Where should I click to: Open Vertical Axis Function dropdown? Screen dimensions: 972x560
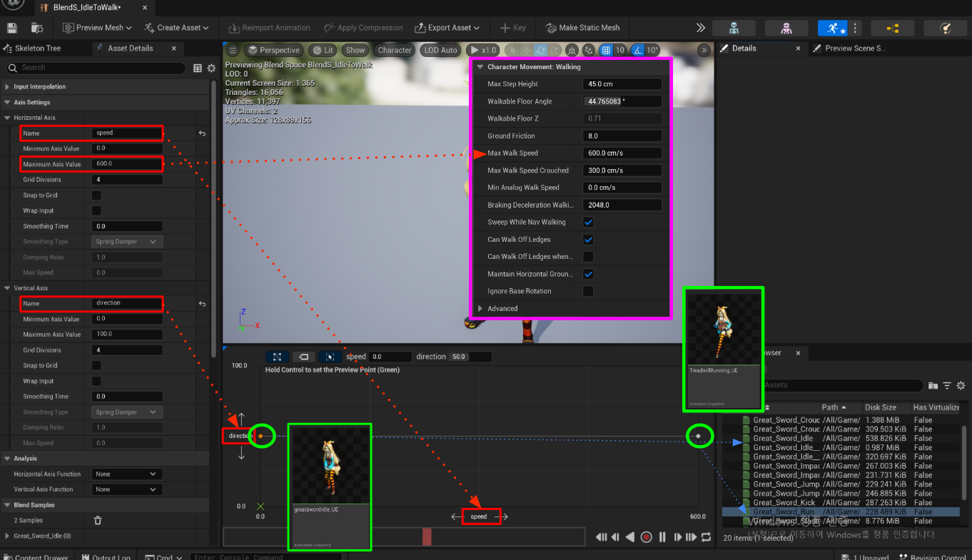(x=127, y=489)
